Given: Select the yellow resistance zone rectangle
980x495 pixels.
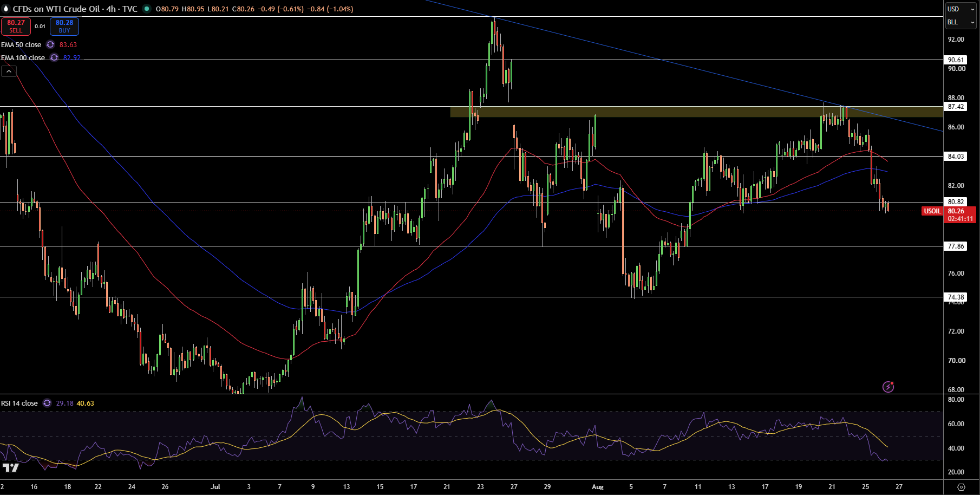Looking at the screenshot, I should click(x=696, y=112).
